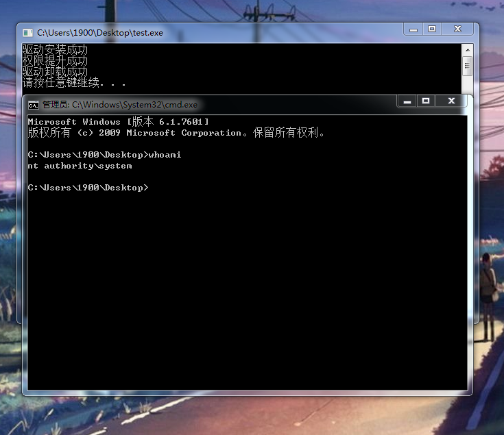Click the cmd.exe system menu icon
The width and height of the screenshot is (504, 435).
[34, 105]
